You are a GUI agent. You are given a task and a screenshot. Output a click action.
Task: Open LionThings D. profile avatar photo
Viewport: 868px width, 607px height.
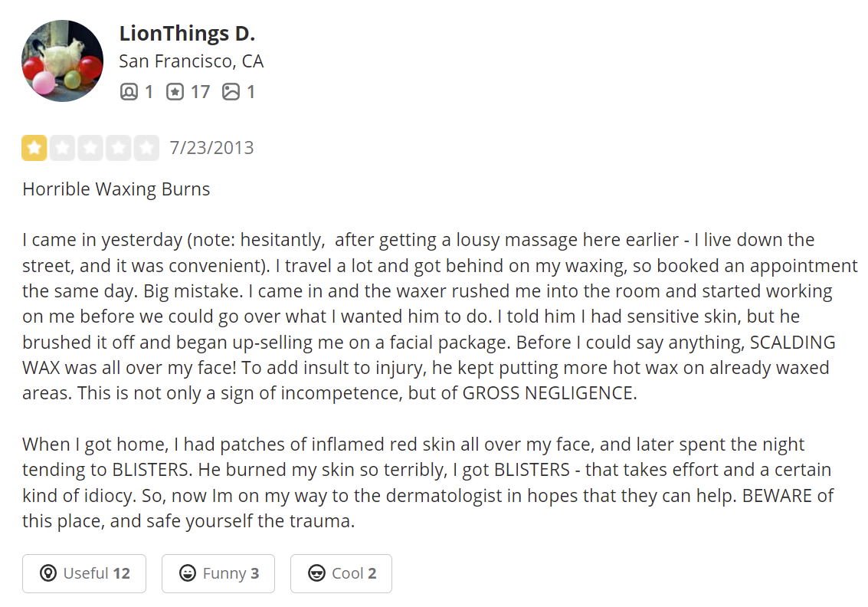pos(62,61)
